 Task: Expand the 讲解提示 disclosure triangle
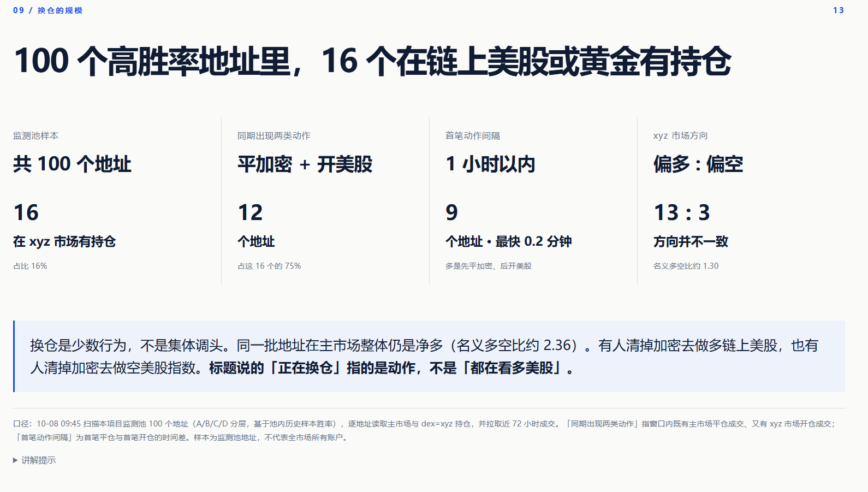pos(15,460)
